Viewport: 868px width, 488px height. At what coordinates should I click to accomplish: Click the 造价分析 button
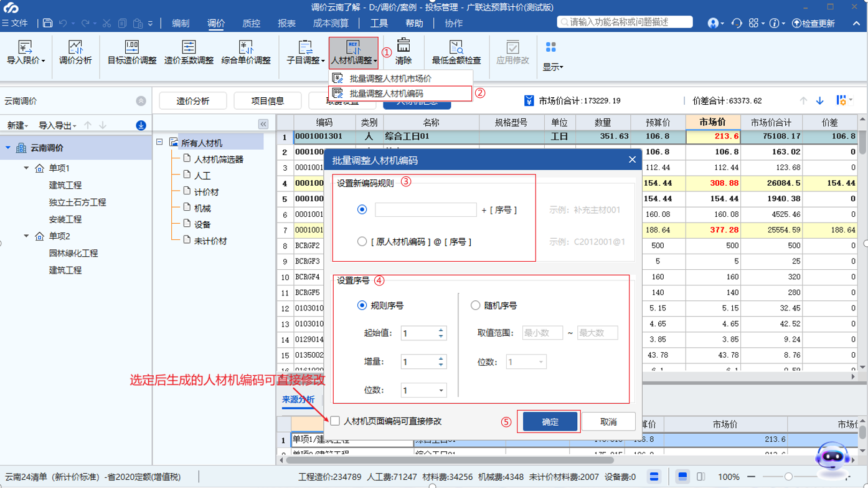[x=192, y=101]
